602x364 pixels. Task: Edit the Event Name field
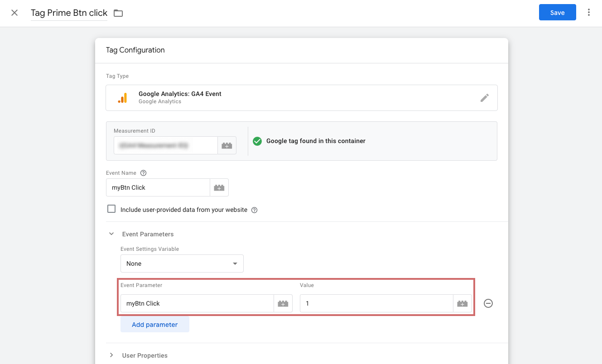click(158, 187)
